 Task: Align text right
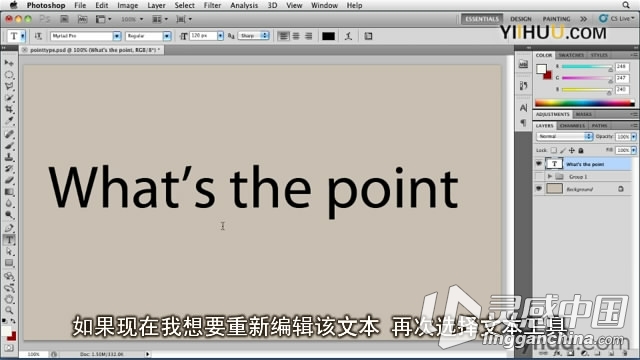pyautogui.click(x=309, y=36)
